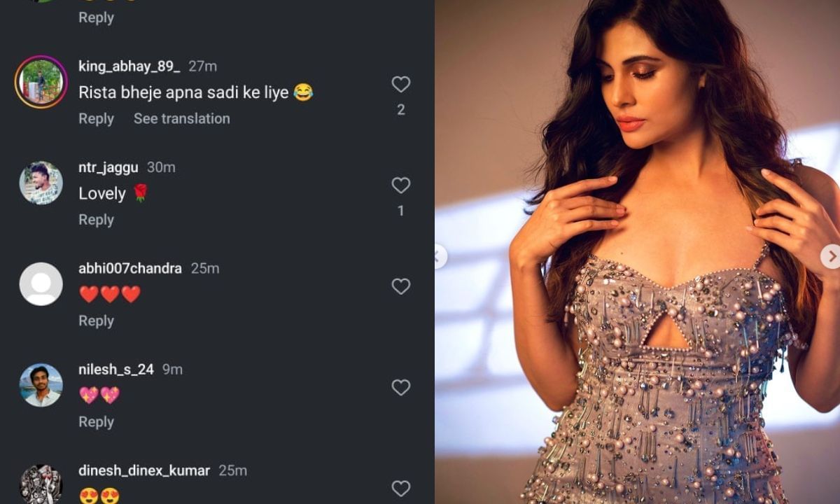840x504 pixels.
Task: Like king_abhay_89_'s comment with heart
Action: [x=400, y=85]
